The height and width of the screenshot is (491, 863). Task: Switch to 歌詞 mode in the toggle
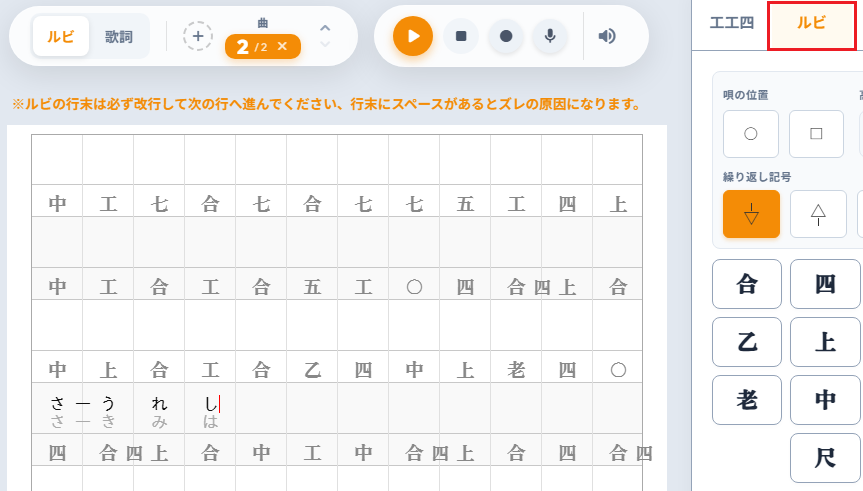point(119,36)
